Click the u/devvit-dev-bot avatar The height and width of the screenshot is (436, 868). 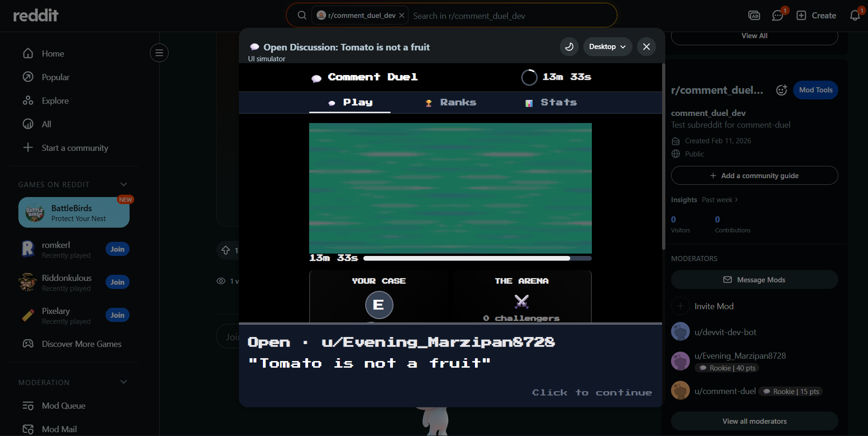point(680,331)
